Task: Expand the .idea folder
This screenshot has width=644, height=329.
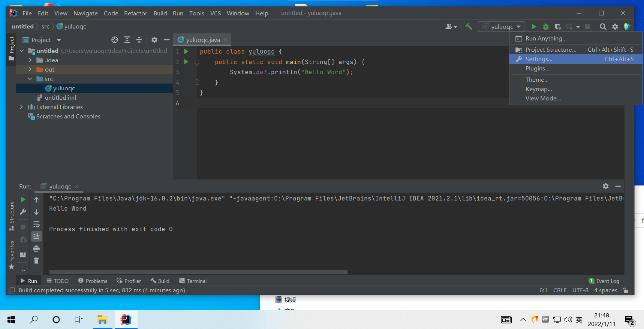Action: (x=30, y=60)
